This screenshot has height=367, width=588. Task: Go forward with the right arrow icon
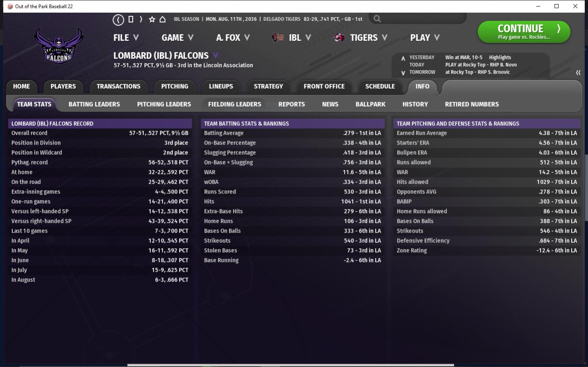pyautogui.click(x=141, y=19)
